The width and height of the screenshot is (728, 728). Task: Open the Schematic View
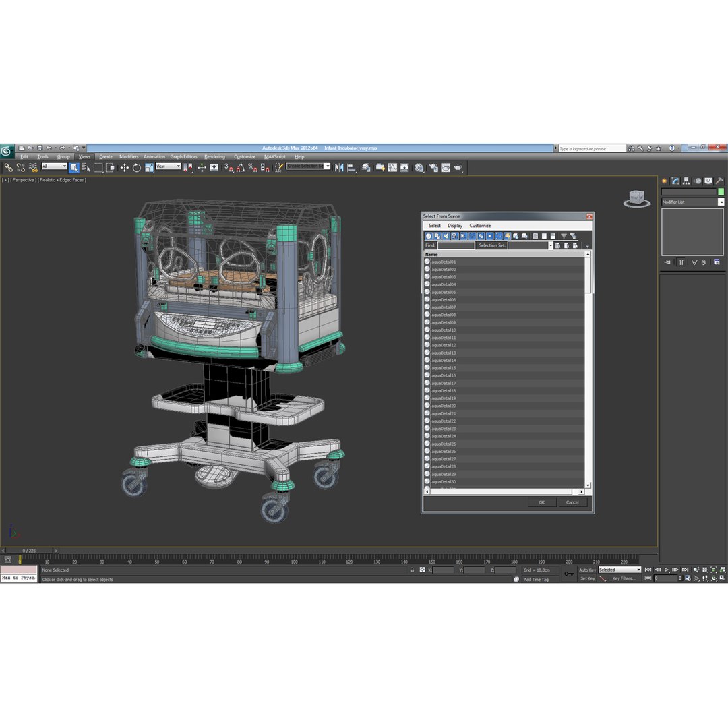click(404, 168)
